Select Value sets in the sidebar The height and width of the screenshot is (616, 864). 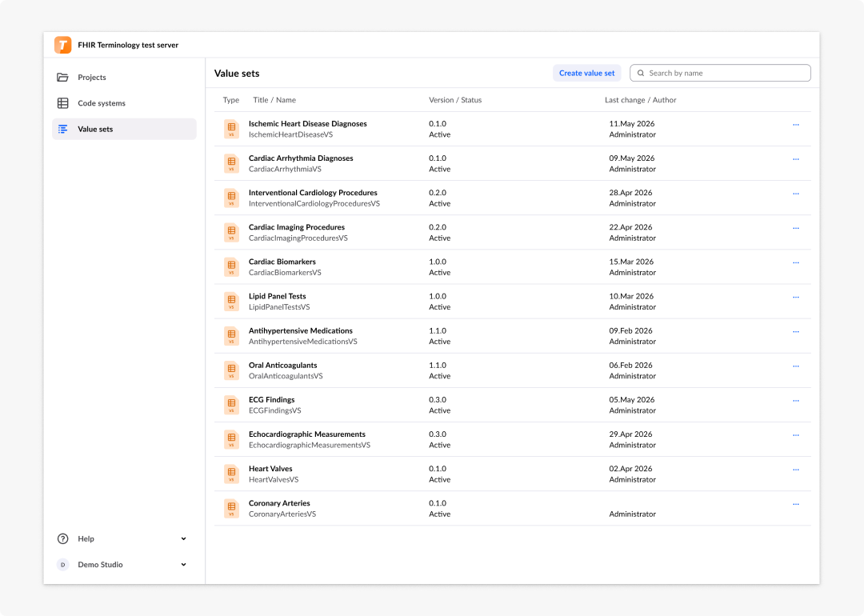coord(124,129)
